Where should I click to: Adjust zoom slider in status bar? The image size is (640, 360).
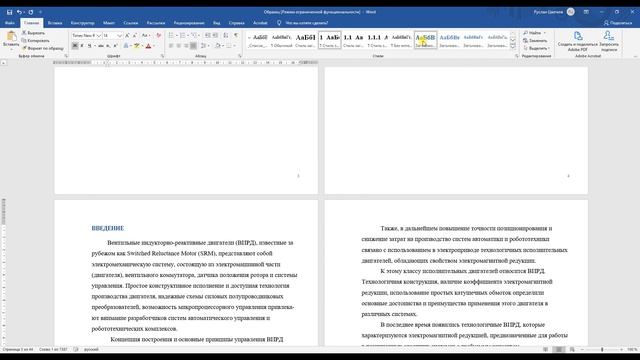tap(602, 350)
